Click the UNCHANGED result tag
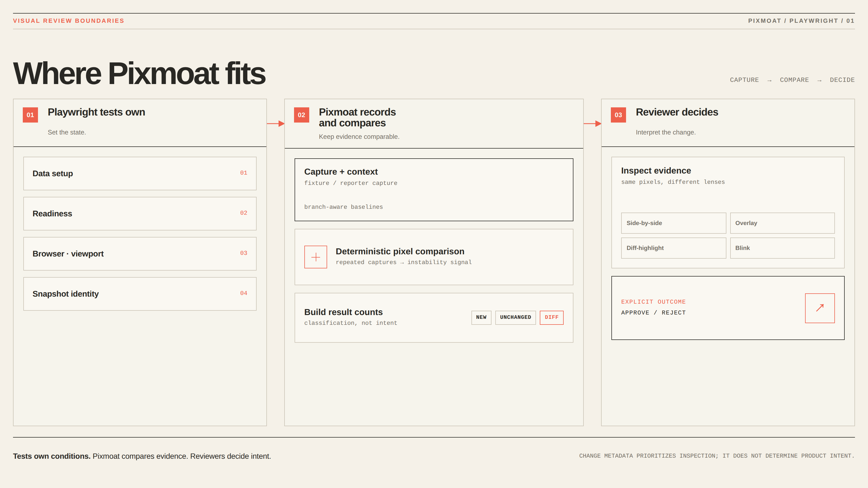The image size is (868, 488). (515, 317)
